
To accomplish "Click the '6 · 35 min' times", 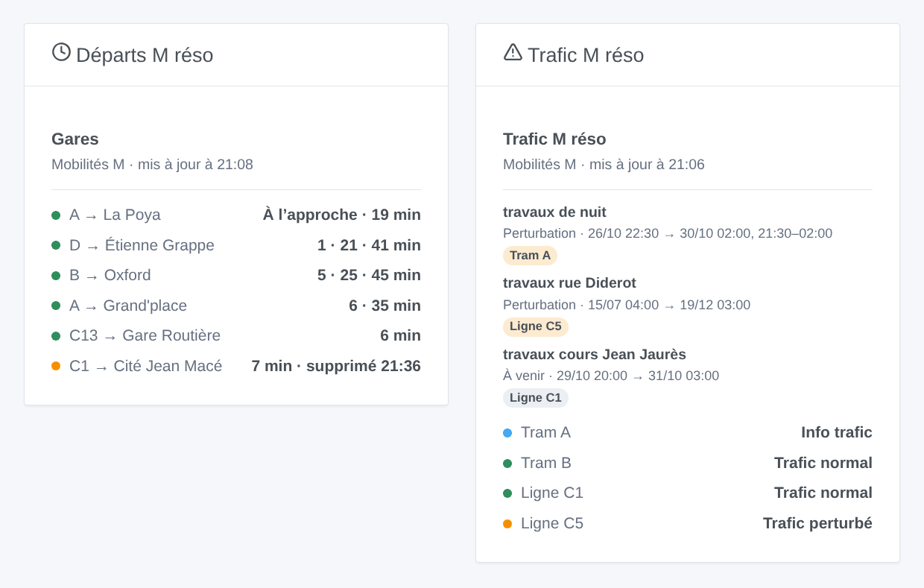I will coord(385,306).
